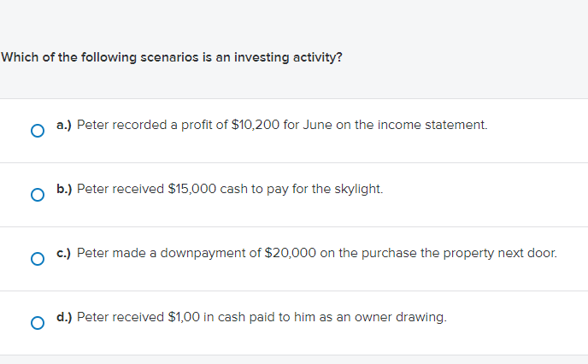588x364 pixels.
Task: Click the question text about investing activity
Action: point(172,58)
